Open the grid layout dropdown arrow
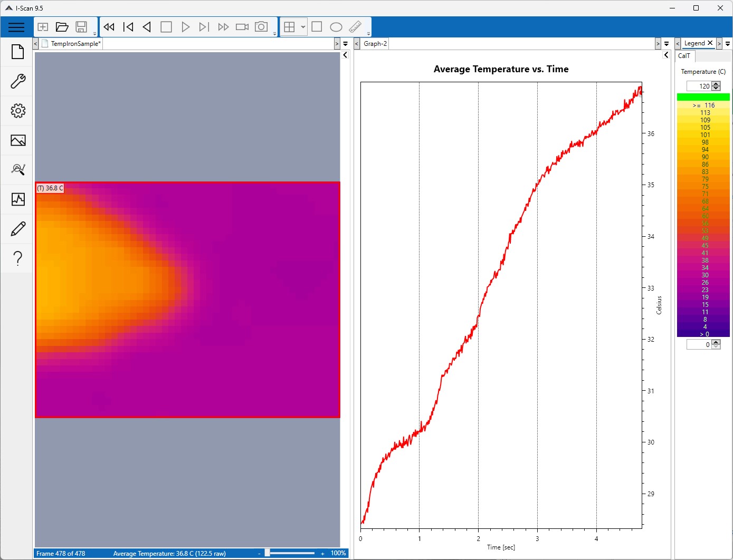 coord(303,26)
